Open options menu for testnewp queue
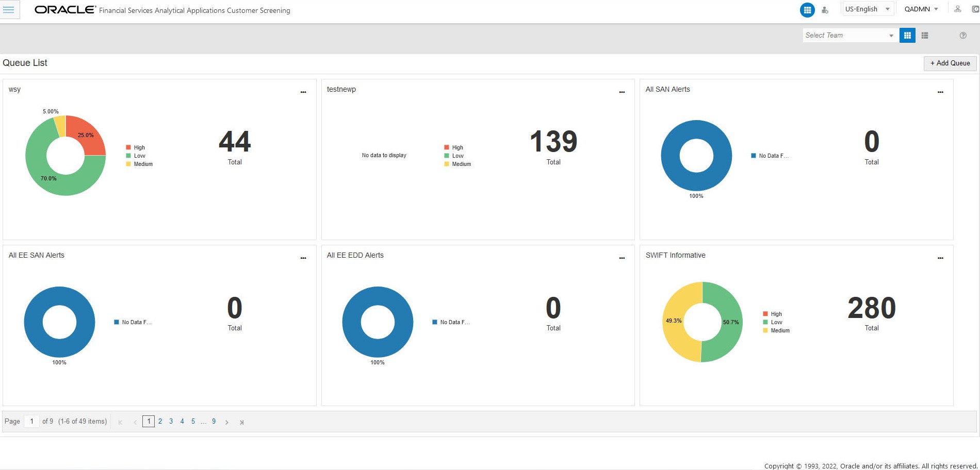Viewport: 980px width, 470px height. click(x=622, y=92)
